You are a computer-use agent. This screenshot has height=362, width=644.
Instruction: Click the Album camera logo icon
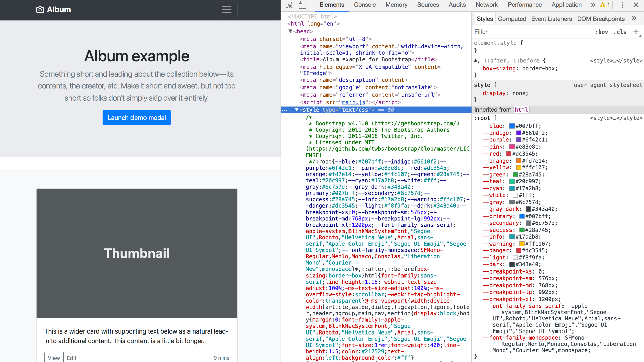[40, 10]
